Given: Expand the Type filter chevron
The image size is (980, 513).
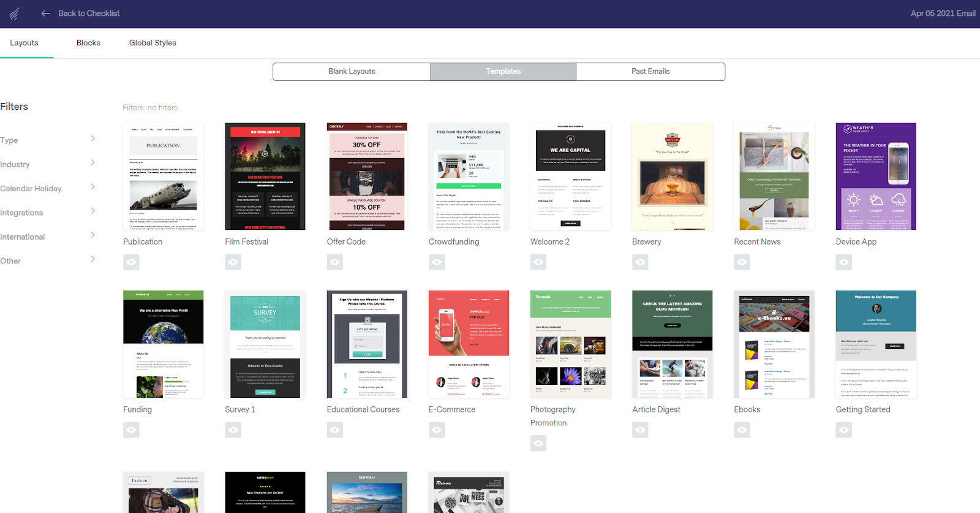Looking at the screenshot, I should (x=93, y=139).
